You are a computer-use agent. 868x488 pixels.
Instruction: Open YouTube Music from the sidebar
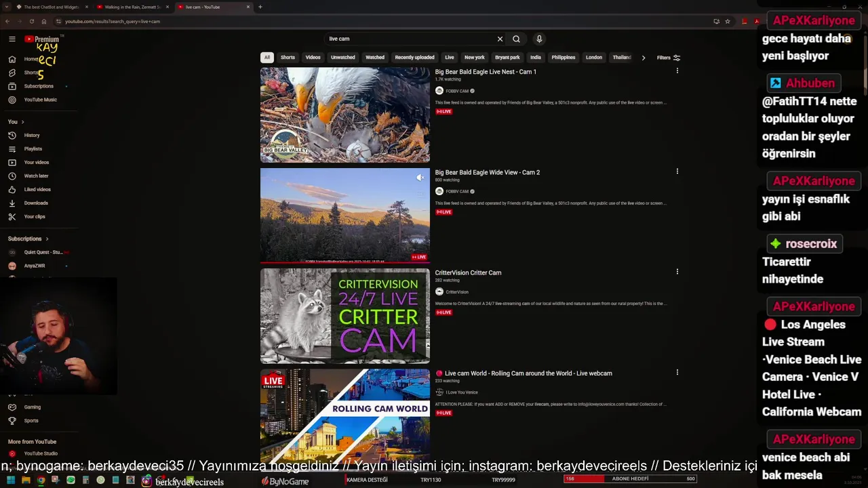[41, 100]
